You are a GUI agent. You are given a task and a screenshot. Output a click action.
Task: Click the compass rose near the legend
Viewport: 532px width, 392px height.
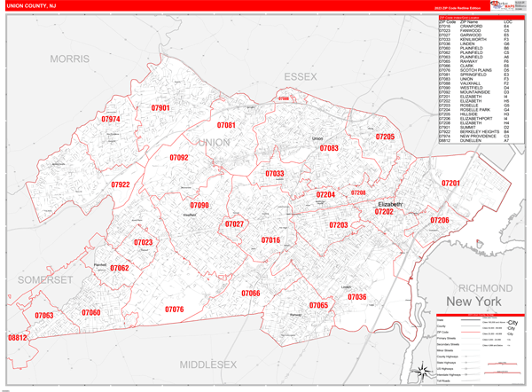tap(423, 371)
